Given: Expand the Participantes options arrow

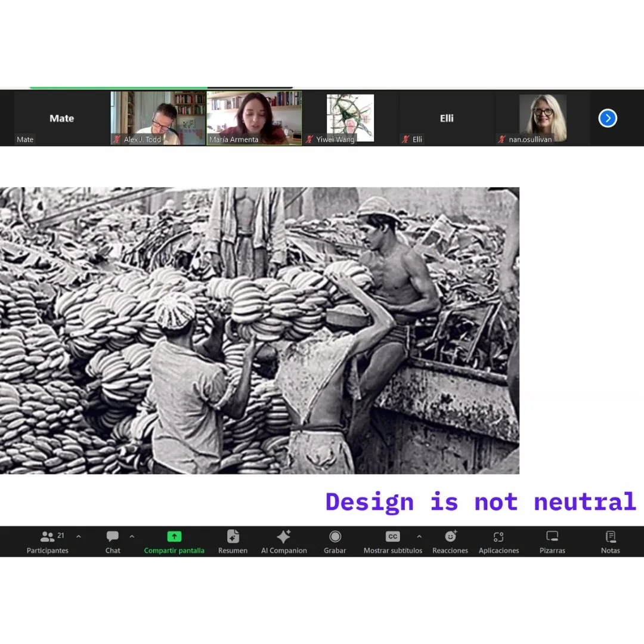Looking at the screenshot, I should [x=79, y=537].
